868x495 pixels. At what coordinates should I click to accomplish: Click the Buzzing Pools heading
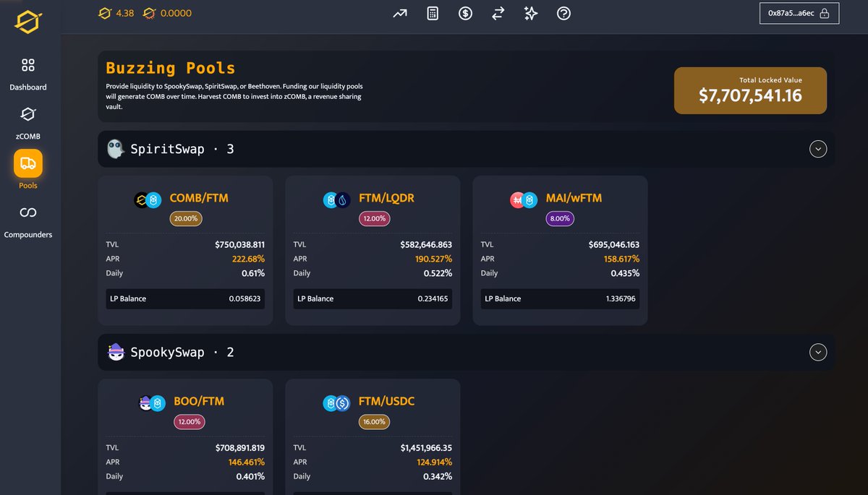click(171, 68)
